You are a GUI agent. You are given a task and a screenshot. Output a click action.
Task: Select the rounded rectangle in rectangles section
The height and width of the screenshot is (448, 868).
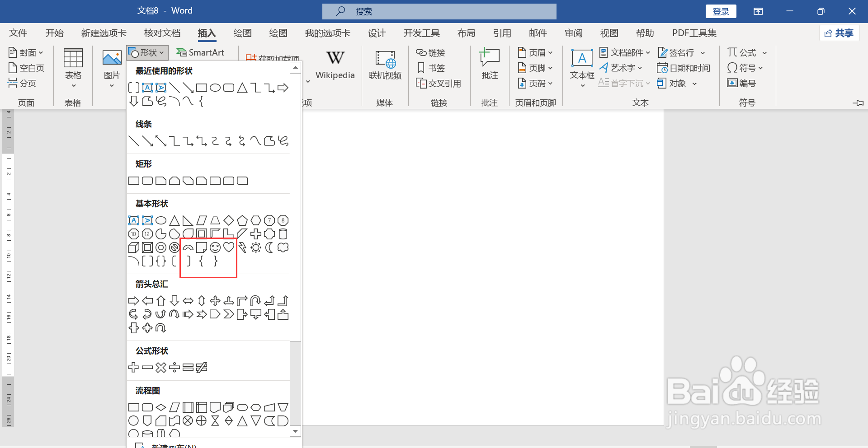click(x=147, y=181)
